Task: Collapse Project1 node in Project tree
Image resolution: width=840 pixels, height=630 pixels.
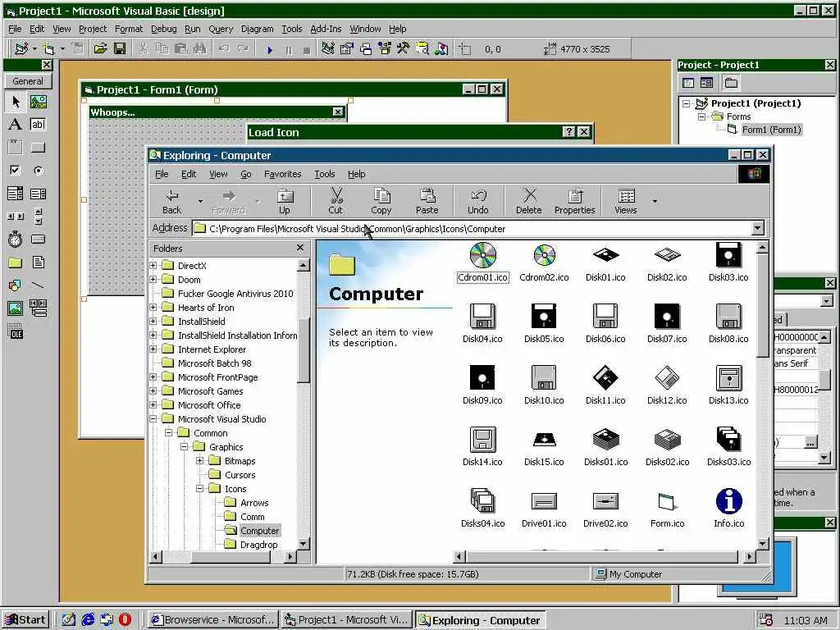Action: click(x=687, y=103)
